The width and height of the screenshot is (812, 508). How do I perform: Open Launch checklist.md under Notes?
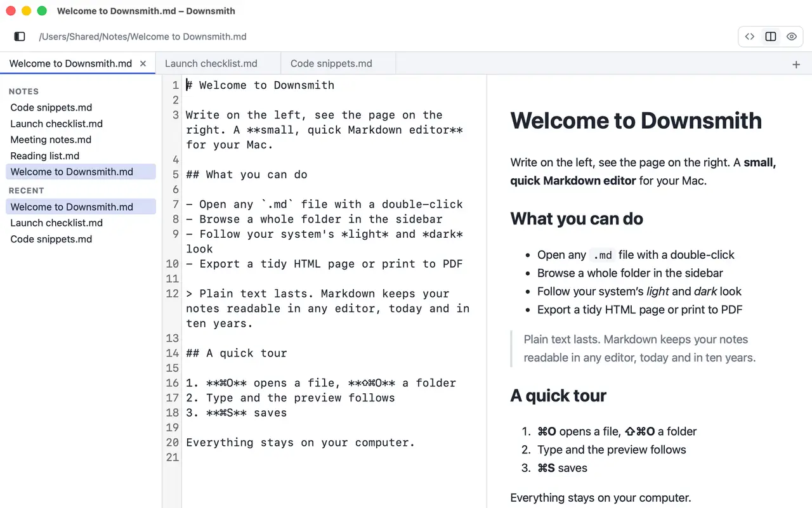tap(81, 124)
